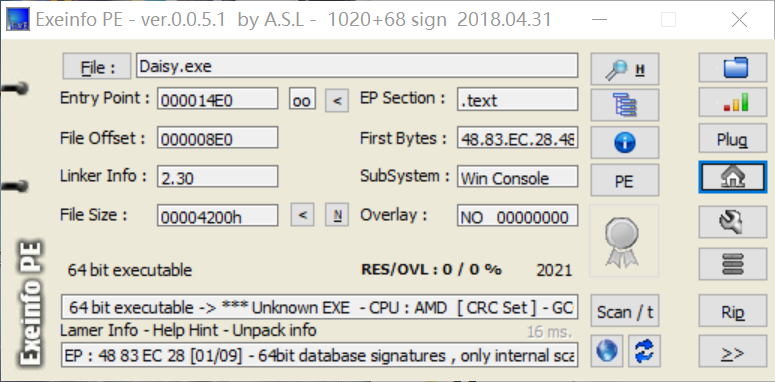Click the blue info icon button
Viewport: 775px width, 382px height.
(625, 143)
